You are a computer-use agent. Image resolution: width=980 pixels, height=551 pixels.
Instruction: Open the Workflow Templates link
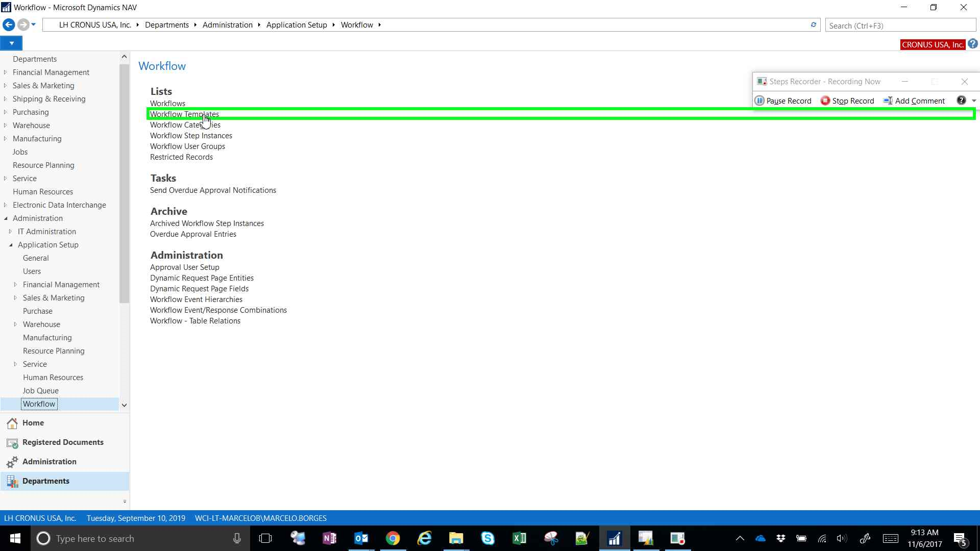[x=184, y=114]
